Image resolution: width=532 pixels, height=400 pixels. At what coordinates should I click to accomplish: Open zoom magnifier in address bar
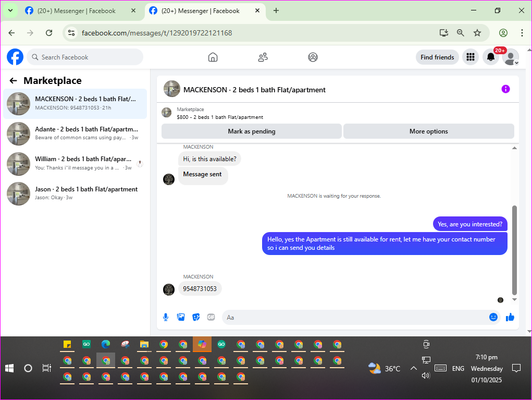461,33
